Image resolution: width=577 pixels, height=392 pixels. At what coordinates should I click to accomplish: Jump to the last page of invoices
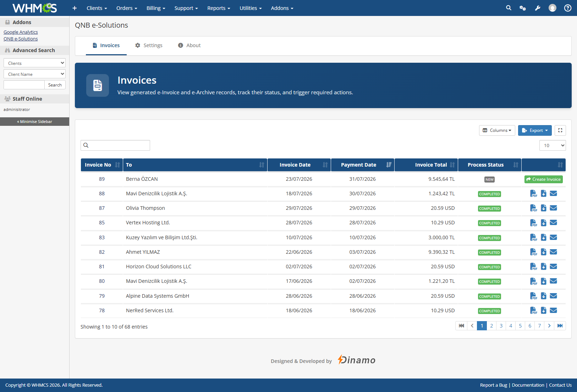560,326
